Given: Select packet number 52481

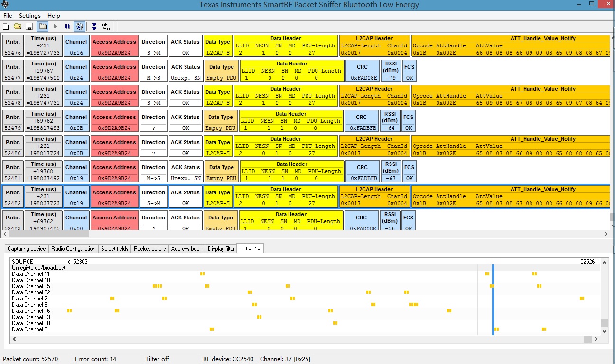Looking at the screenshot, I should (13, 178).
